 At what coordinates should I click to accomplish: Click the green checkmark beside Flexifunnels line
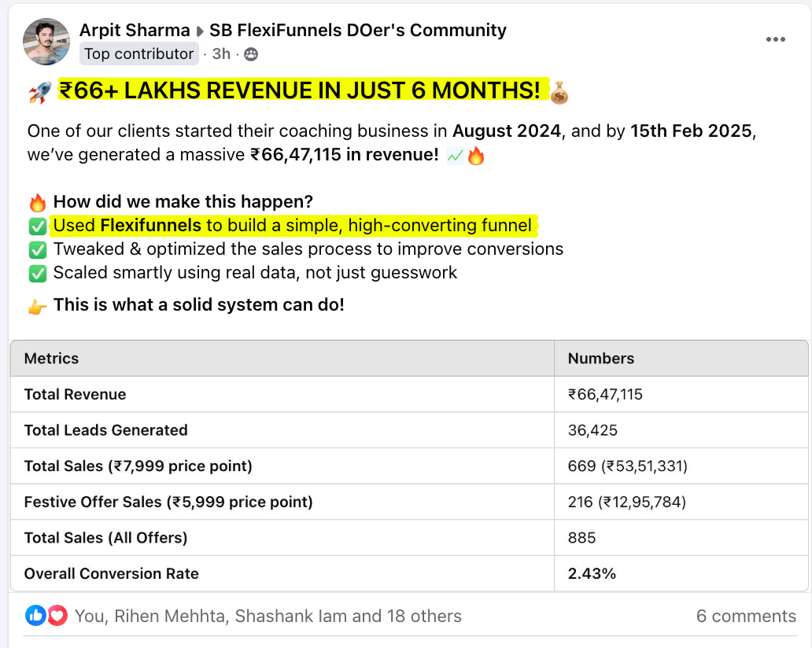pos(37,226)
